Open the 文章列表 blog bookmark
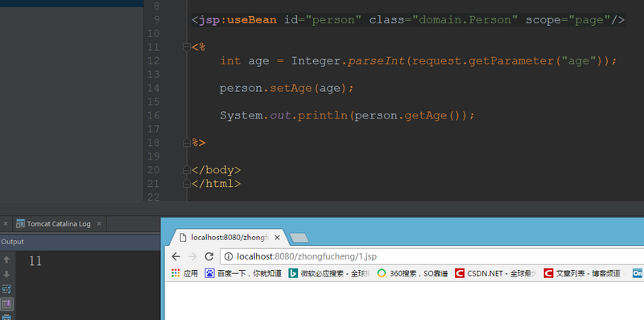Screen dimensions: 644x320 pos(585,273)
